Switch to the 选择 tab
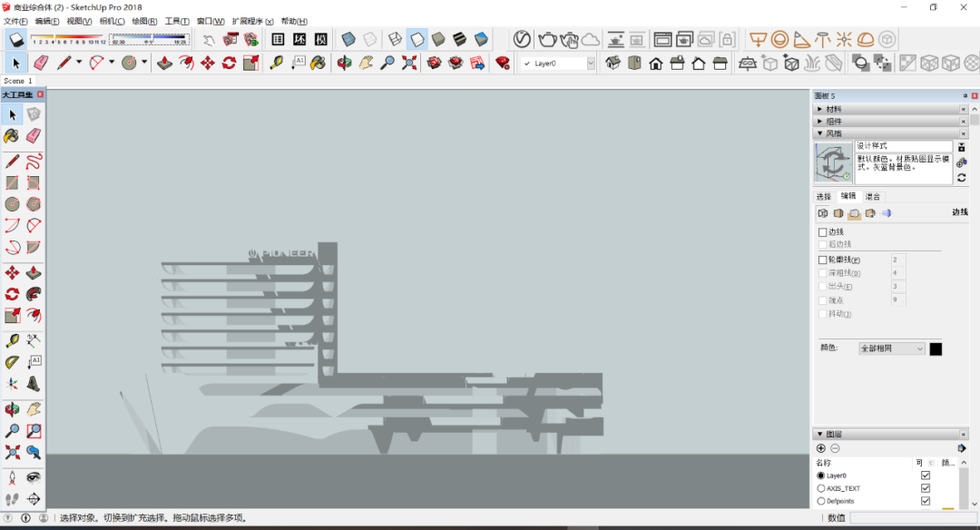Screen dimensions: 980x530 pos(824,196)
